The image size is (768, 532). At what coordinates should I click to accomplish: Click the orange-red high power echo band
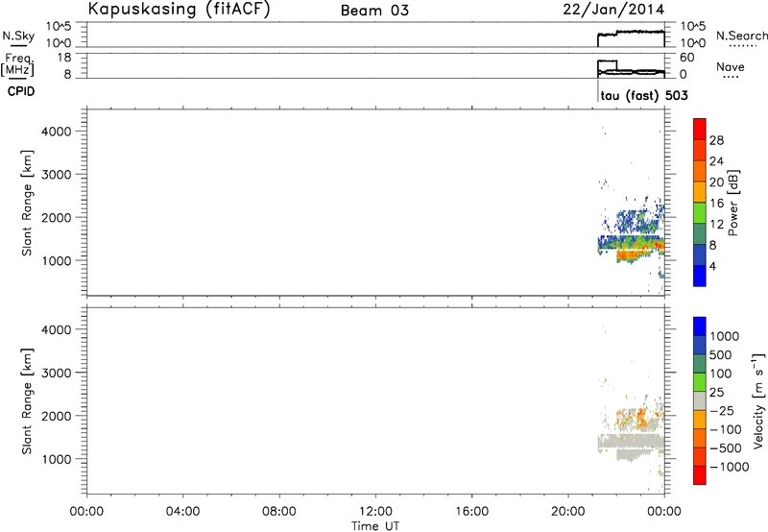[632, 254]
